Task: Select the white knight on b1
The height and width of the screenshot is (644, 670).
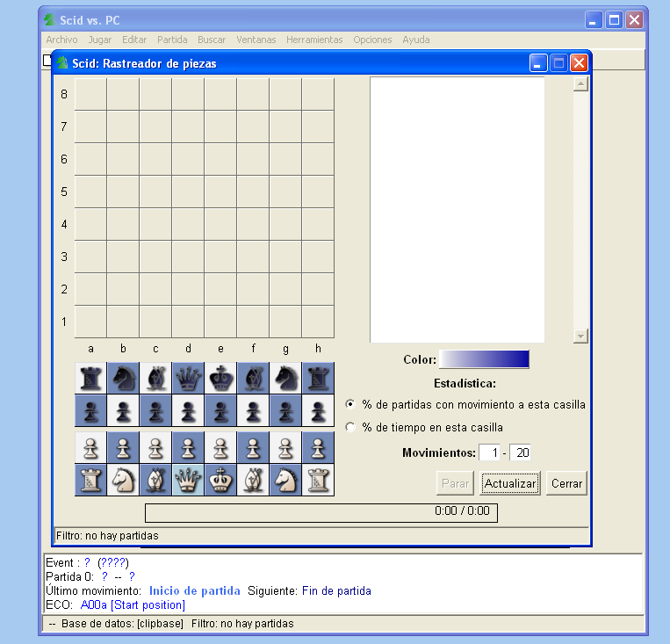Action: [x=123, y=480]
